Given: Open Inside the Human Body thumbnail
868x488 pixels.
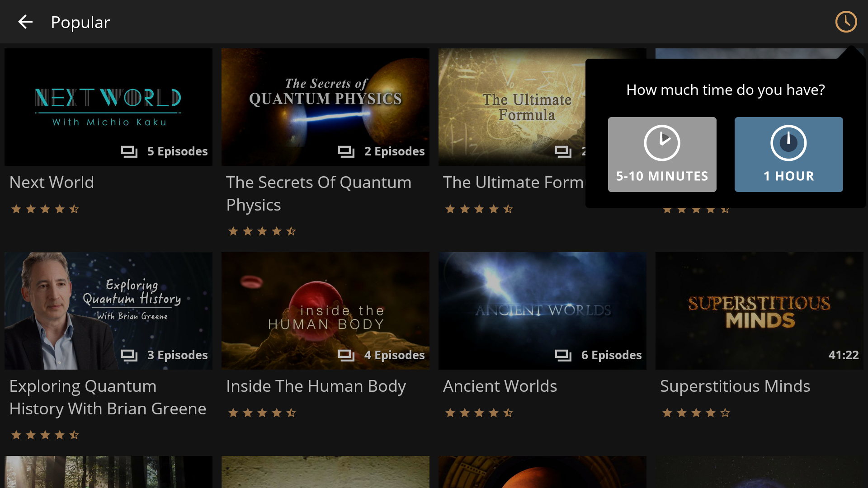Looking at the screenshot, I should (x=325, y=311).
